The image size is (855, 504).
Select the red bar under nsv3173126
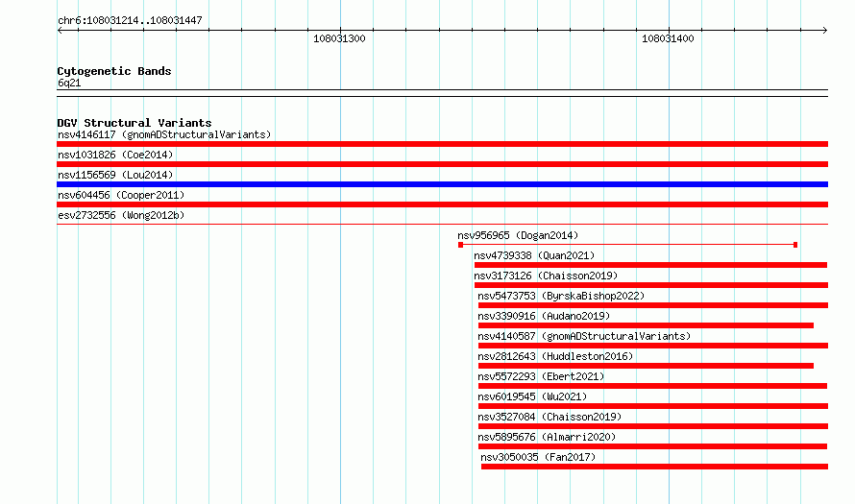(651, 285)
